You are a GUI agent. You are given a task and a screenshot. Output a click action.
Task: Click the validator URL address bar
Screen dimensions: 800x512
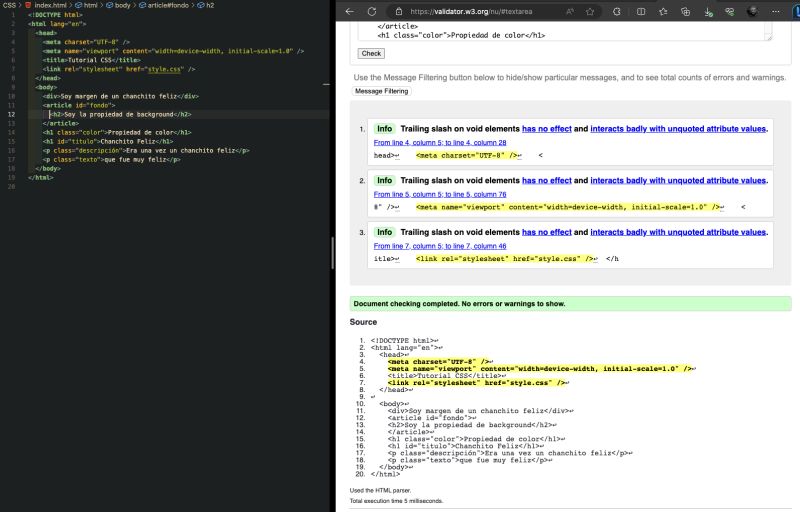click(x=471, y=11)
